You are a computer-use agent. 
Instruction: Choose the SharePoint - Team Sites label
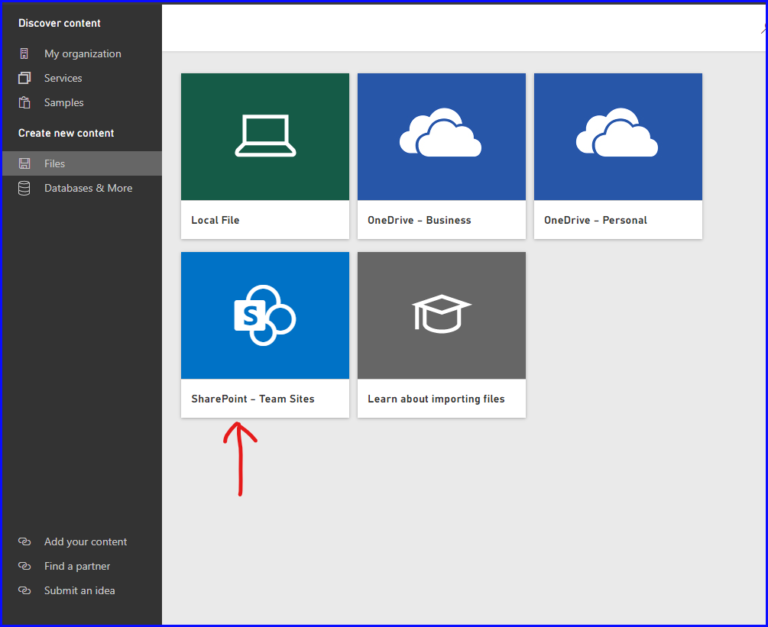coord(253,399)
